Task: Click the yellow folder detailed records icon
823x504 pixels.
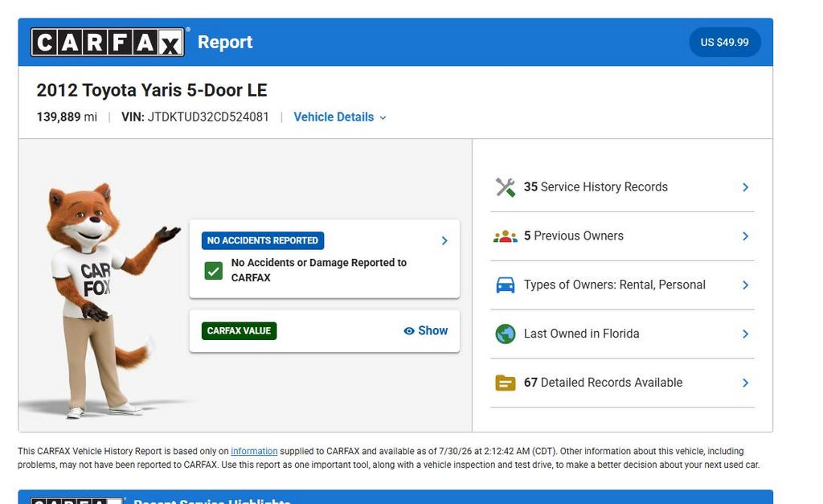Action: [506, 383]
